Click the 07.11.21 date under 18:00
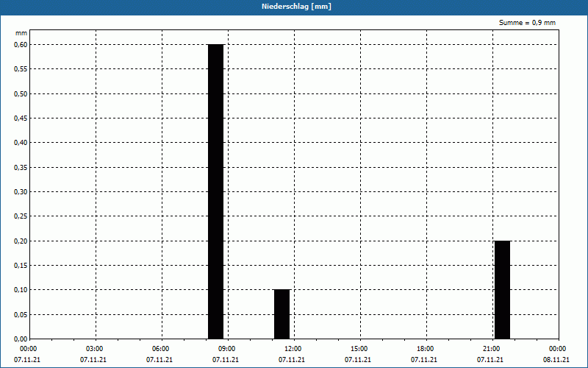The width and height of the screenshot is (588, 368). coord(424,360)
